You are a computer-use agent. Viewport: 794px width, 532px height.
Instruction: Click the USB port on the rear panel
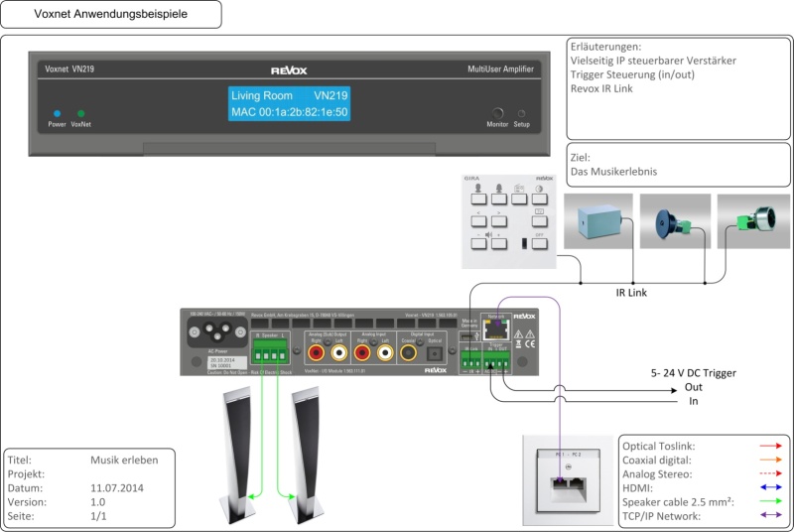pyautogui.click(x=467, y=336)
